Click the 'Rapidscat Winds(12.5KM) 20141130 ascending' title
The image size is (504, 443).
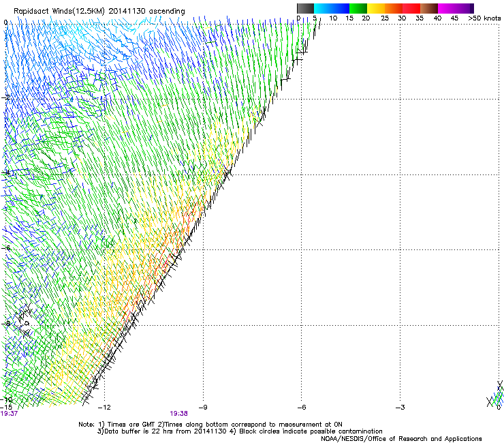(x=99, y=12)
